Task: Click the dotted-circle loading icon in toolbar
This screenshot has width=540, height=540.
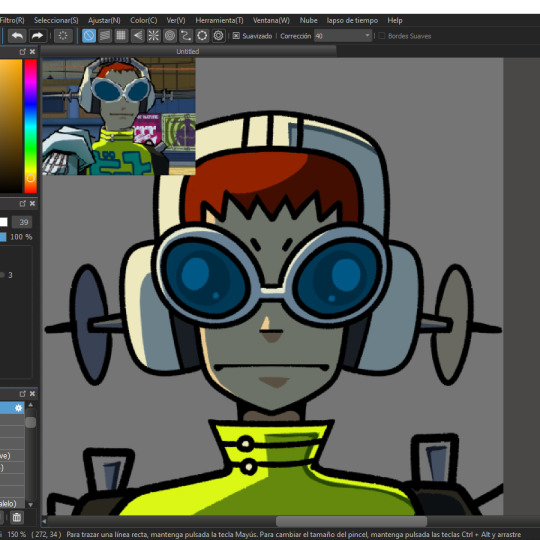Action: (x=63, y=36)
